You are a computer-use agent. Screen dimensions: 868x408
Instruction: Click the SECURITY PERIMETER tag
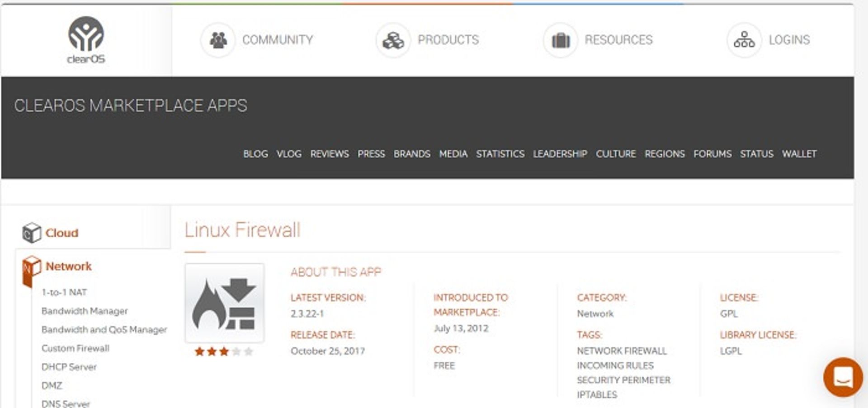624,380
